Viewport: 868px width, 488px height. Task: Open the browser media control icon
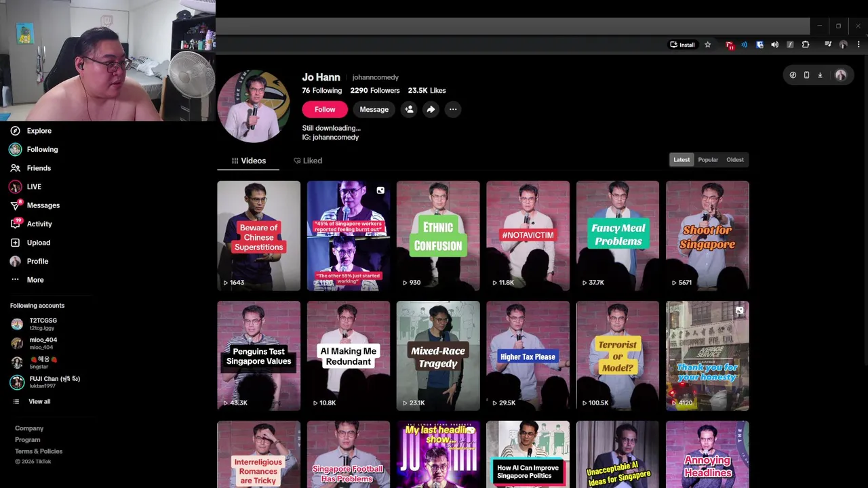(828, 45)
